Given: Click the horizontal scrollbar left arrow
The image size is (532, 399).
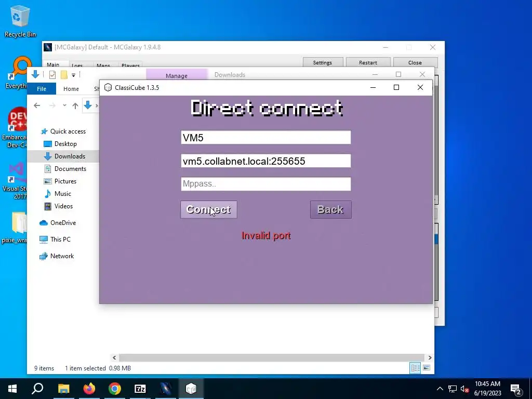Looking at the screenshot, I should coord(114,357).
